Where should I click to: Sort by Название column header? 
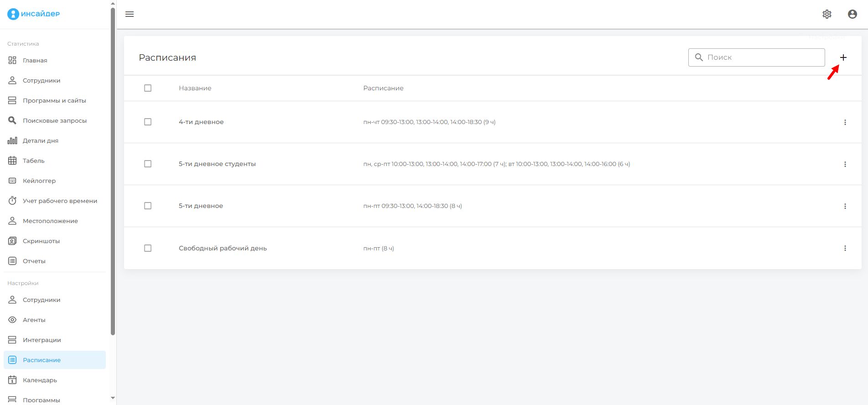click(195, 88)
